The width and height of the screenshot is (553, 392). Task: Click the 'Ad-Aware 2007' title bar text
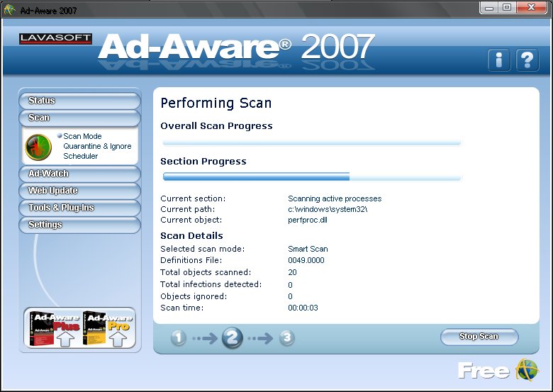pos(48,11)
